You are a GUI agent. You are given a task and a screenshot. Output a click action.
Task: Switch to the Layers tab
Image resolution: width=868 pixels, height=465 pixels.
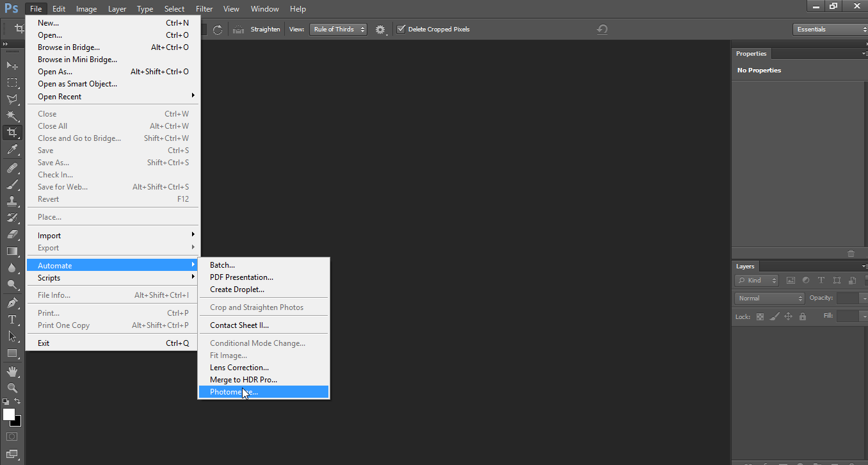pyautogui.click(x=745, y=266)
